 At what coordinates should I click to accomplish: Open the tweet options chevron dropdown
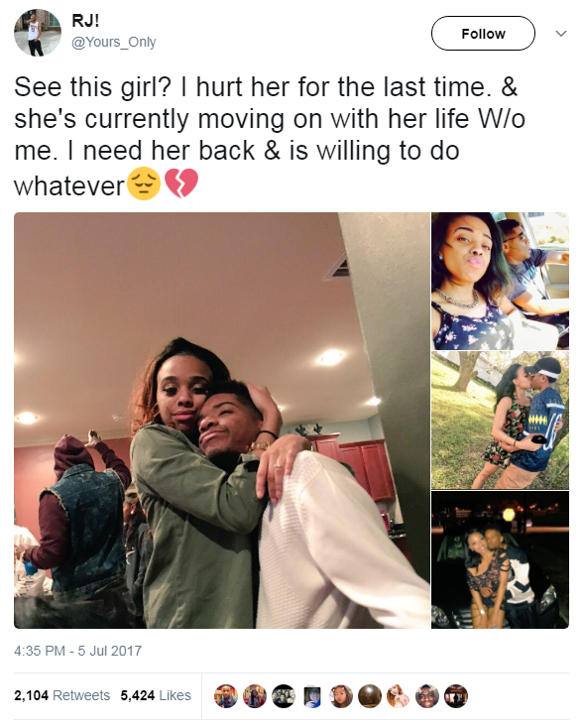561,34
